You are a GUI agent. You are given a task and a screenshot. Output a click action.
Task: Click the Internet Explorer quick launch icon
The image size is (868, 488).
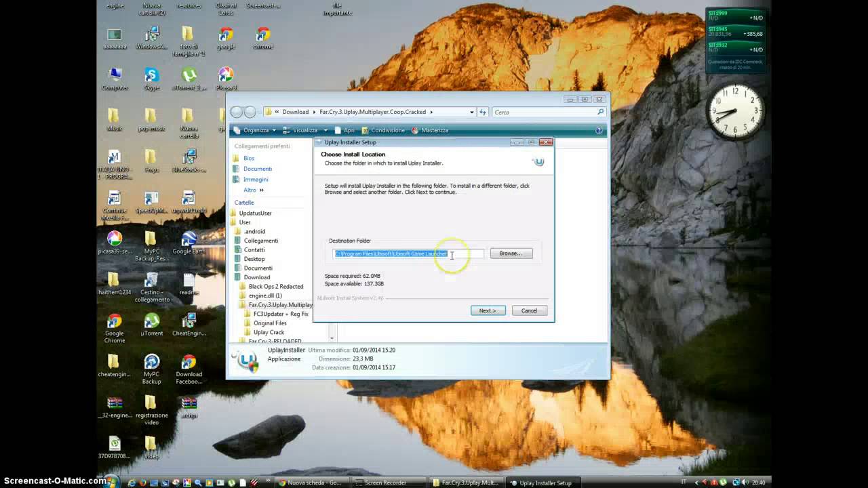pos(132,483)
